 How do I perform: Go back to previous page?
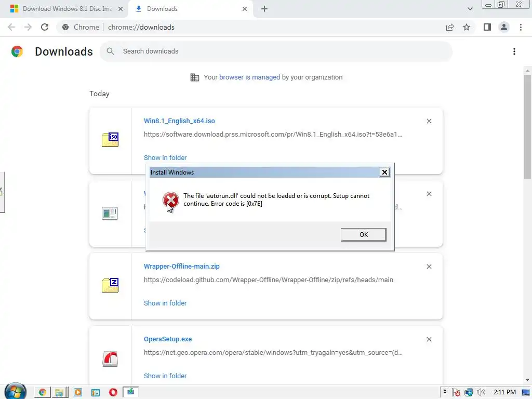coord(11,27)
